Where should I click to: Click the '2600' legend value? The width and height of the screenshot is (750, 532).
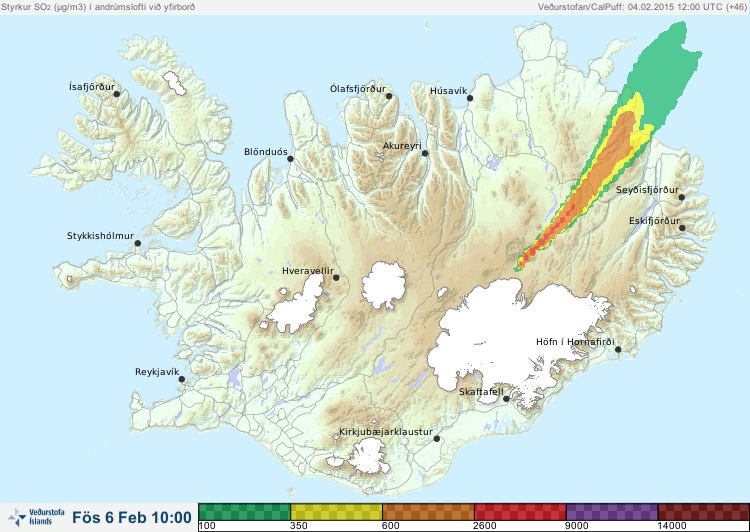click(485, 526)
